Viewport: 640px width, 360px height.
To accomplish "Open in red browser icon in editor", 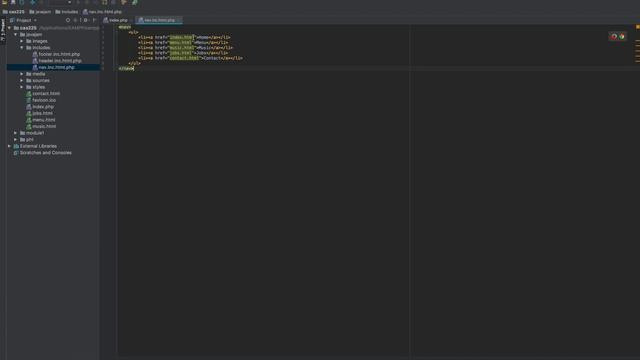I will click(614, 37).
